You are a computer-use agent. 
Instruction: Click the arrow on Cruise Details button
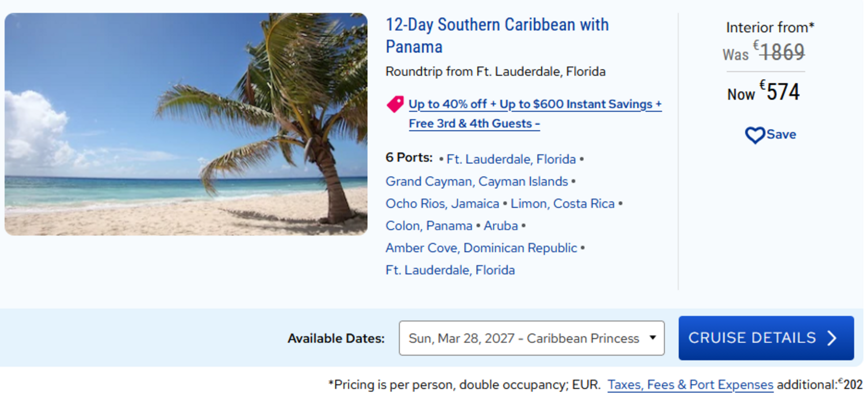pyautogui.click(x=832, y=338)
